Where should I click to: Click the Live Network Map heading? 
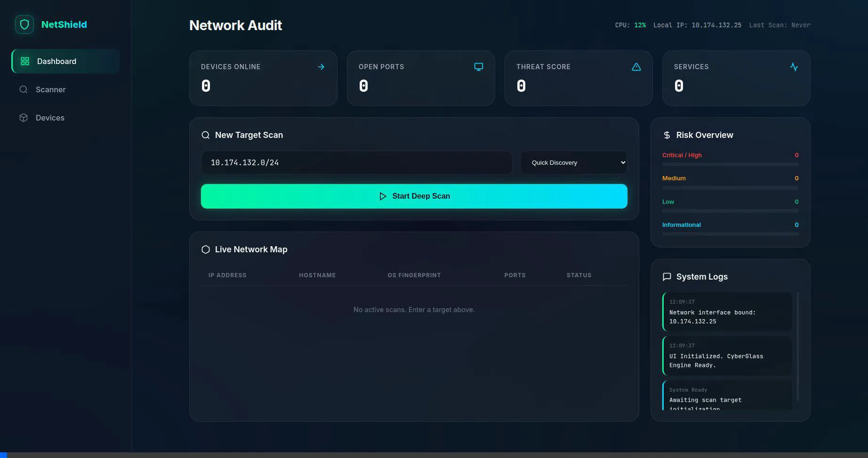(251, 249)
